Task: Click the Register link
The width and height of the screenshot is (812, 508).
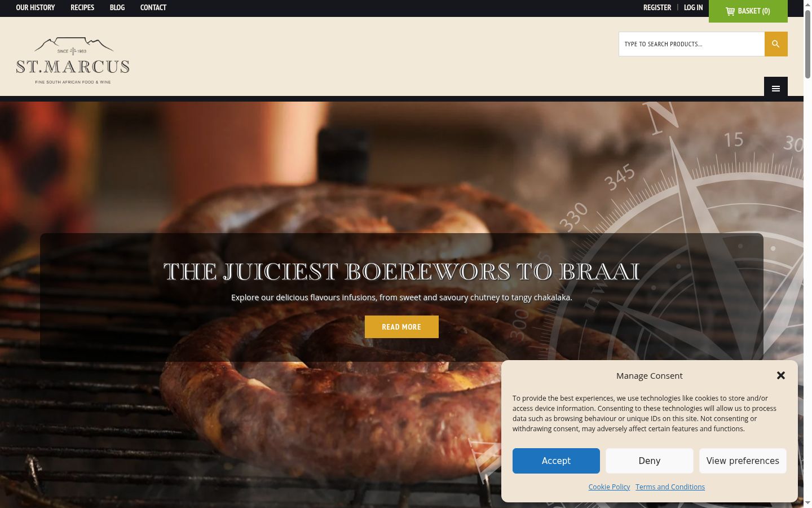Action: 657,7
